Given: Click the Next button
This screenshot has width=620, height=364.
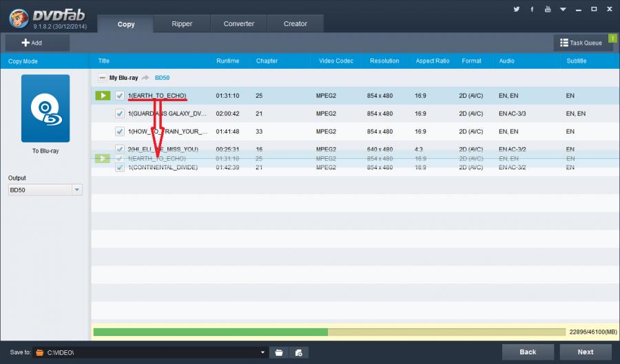Looking at the screenshot, I should coord(585,352).
